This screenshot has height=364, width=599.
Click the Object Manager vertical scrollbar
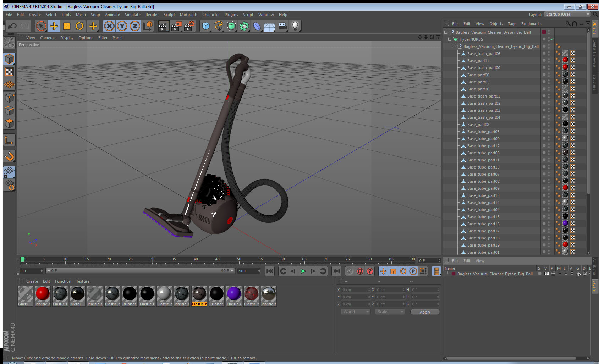(589, 114)
